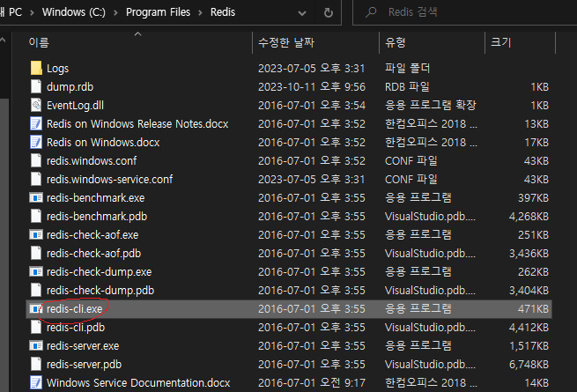Click the Redis 검색 search box
577x392 pixels.
coord(465,12)
